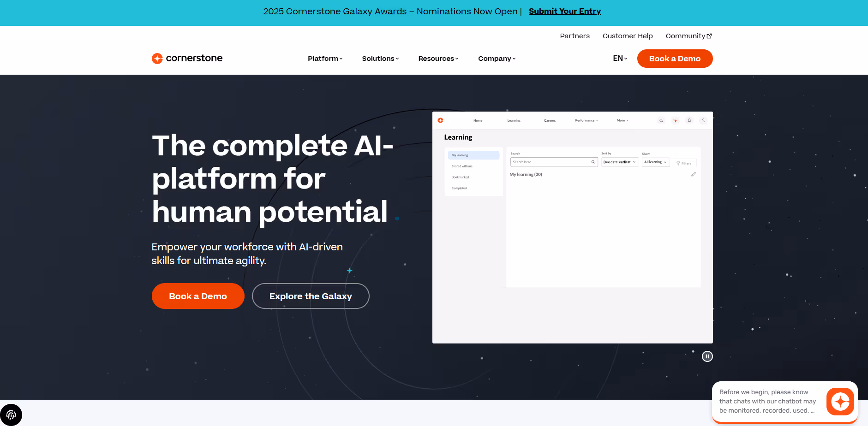Pause the hero demo animation
The width and height of the screenshot is (868, 426).
coord(707,356)
